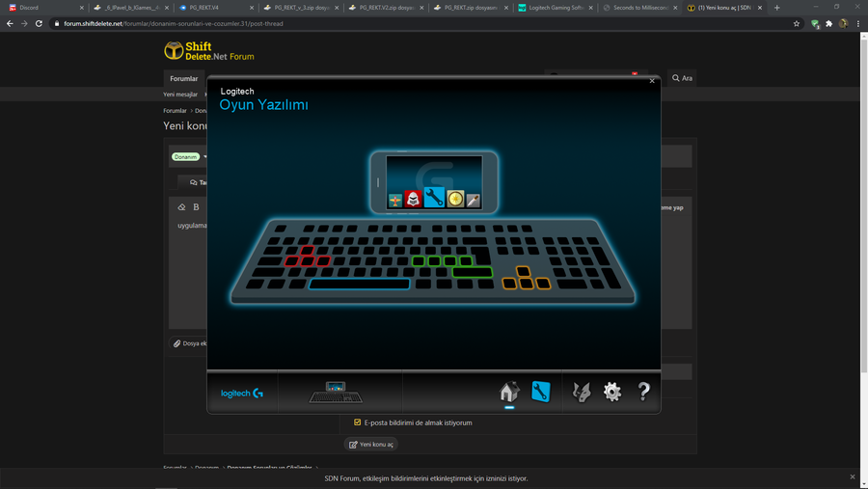Open the Chrome three-dot menu
Screen dimensions: 868x489
click(858, 24)
